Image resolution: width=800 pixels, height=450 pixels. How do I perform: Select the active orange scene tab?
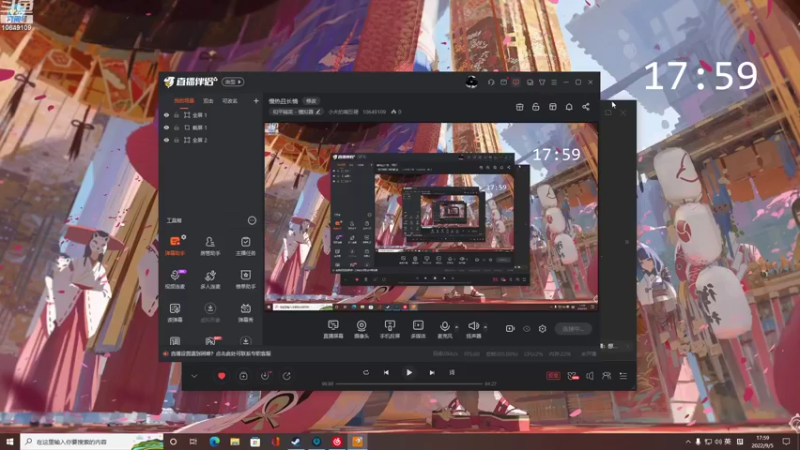click(184, 101)
